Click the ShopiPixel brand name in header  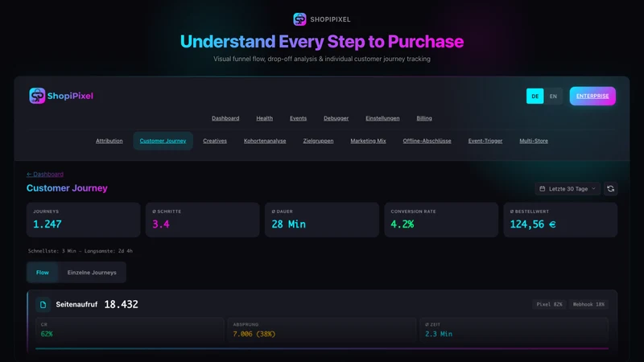point(70,96)
